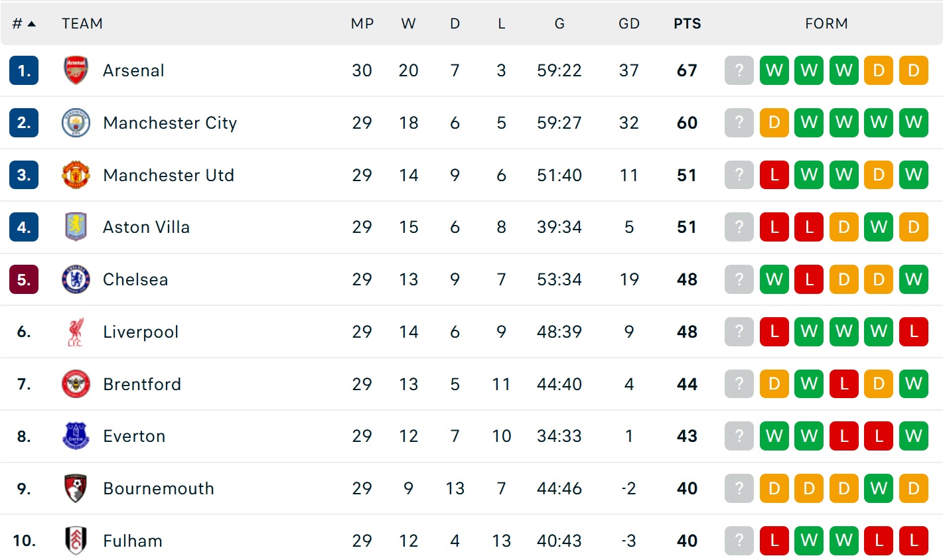The height and width of the screenshot is (560, 943).
Task: Click the Manchester Utd club crest
Action: (76, 175)
